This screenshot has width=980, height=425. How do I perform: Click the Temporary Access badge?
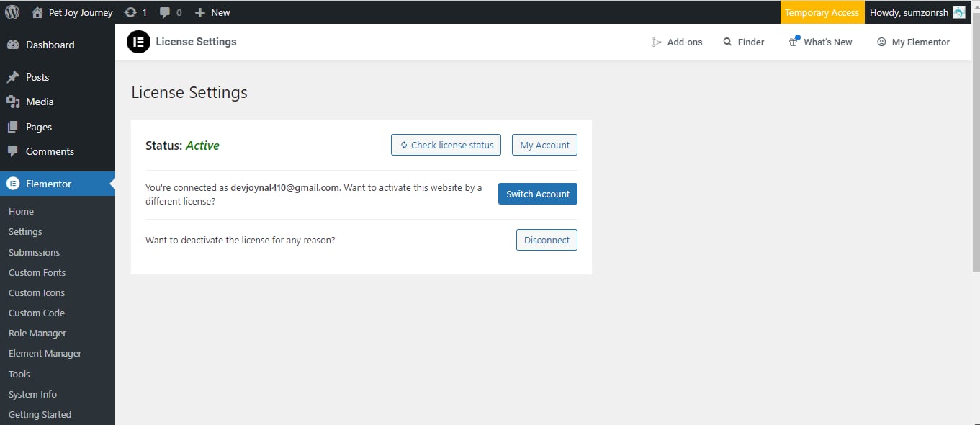pos(822,12)
